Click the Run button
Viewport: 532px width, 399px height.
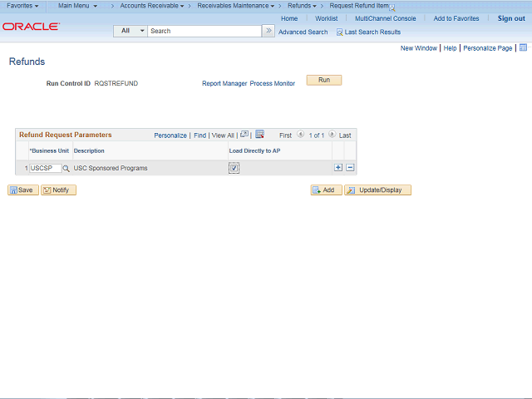pos(324,80)
